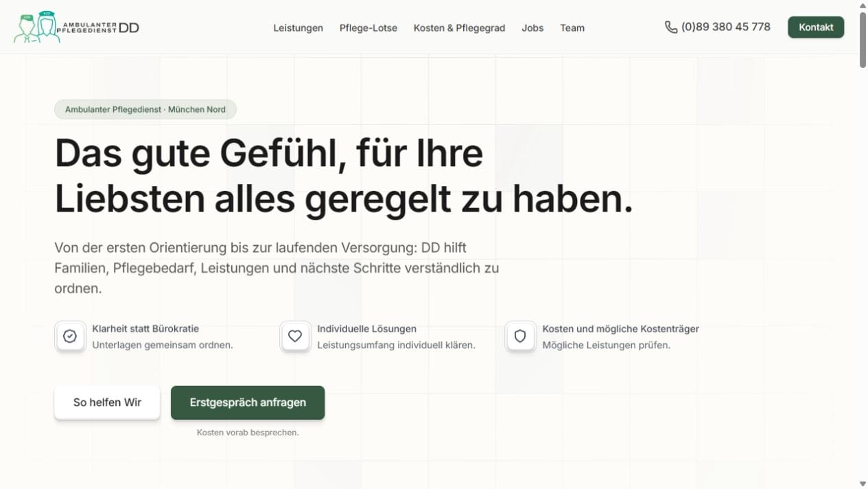
Task: Click the phone icon beside the number
Action: (671, 27)
